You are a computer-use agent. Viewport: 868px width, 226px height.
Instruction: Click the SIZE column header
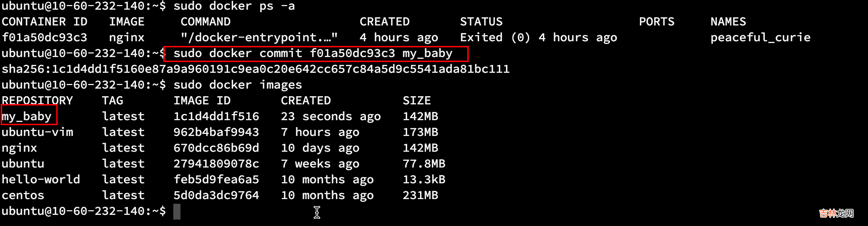416,101
